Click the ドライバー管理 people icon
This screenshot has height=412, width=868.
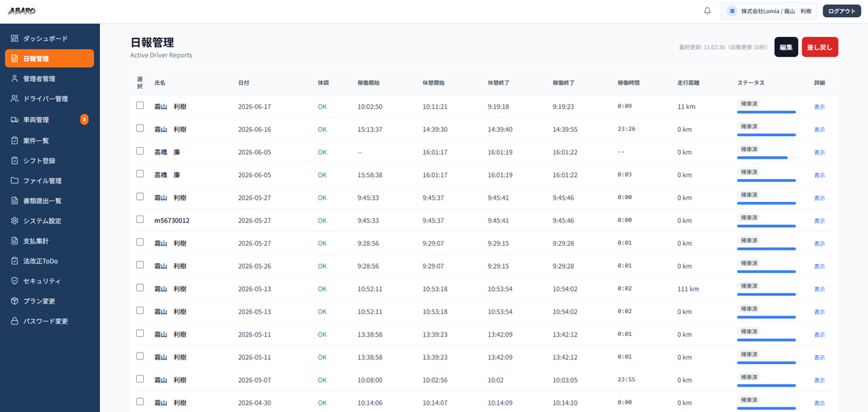pos(14,99)
